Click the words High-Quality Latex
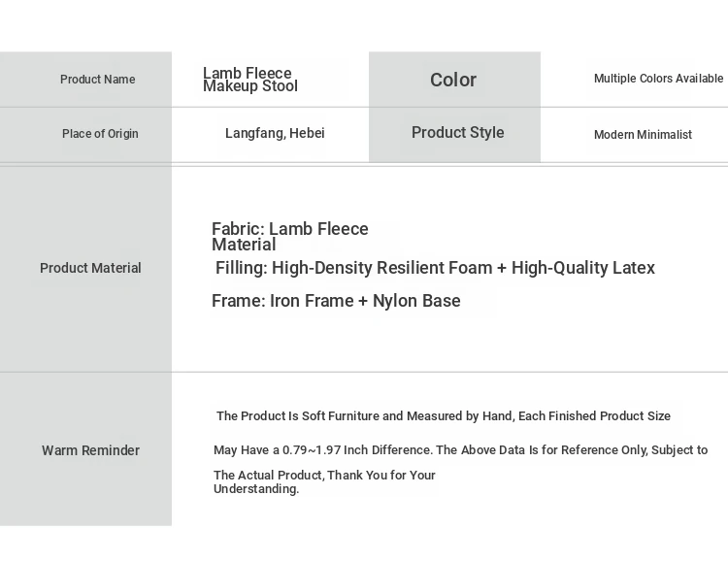The height and width of the screenshot is (561, 728). click(583, 268)
